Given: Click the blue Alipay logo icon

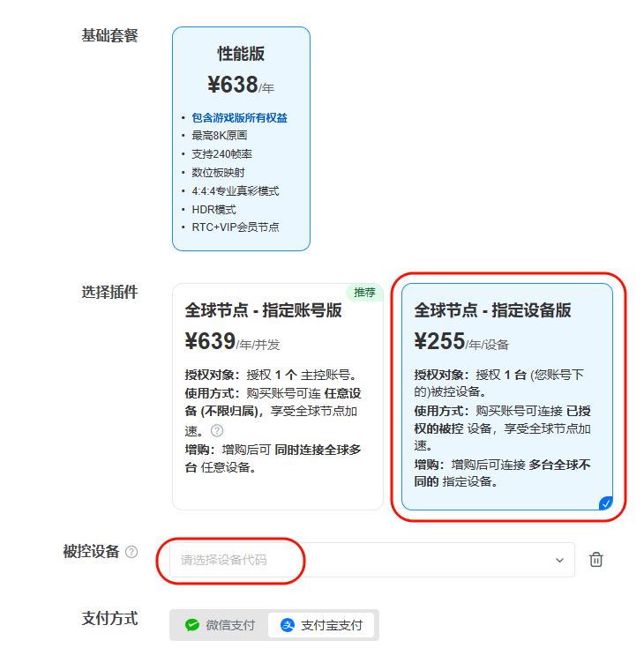Looking at the screenshot, I should (288, 625).
